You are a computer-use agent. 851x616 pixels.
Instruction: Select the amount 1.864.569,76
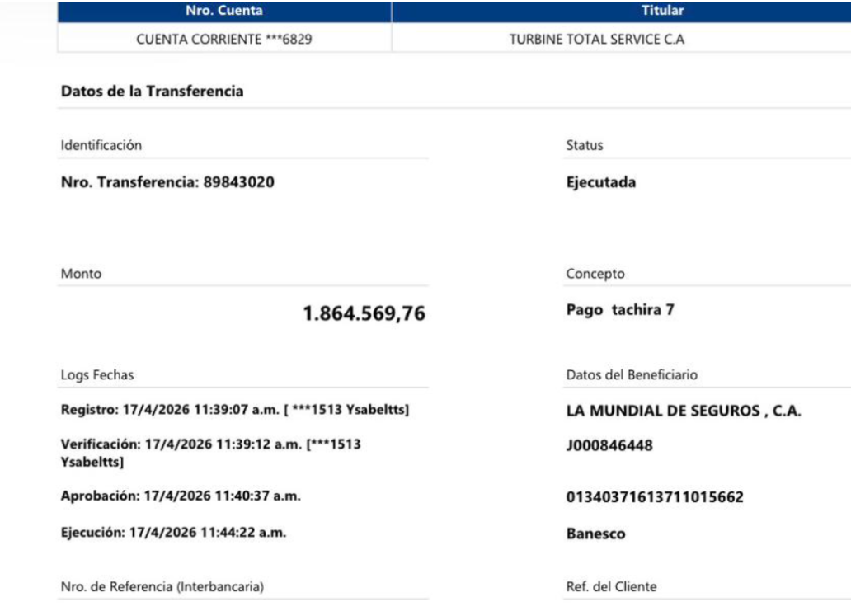(x=364, y=313)
